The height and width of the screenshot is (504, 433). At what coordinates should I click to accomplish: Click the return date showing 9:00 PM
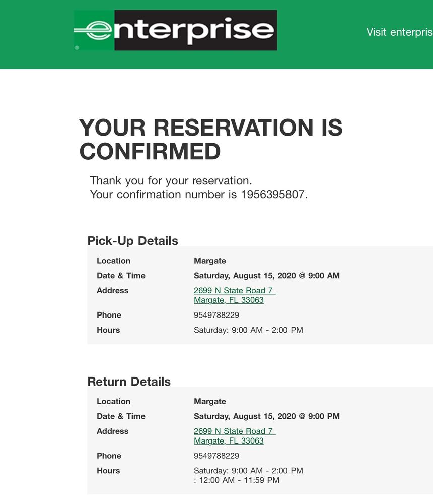coord(267,416)
